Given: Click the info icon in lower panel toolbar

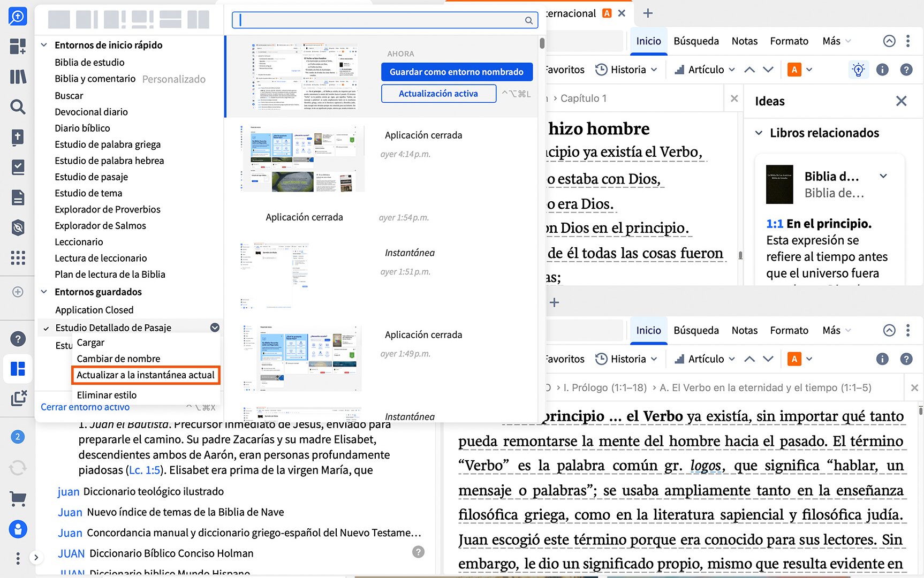Looking at the screenshot, I should [x=882, y=359].
